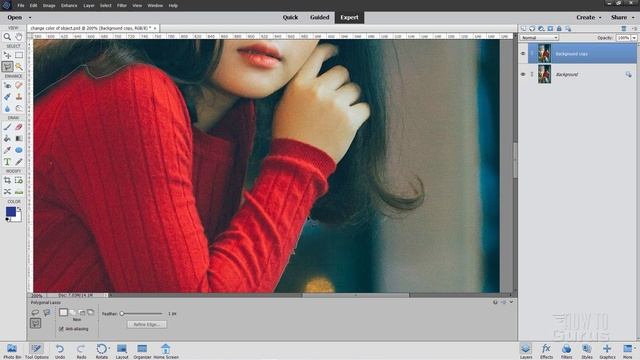Open the Effects panel
The image size is (640, 360).
coord(546,351)
